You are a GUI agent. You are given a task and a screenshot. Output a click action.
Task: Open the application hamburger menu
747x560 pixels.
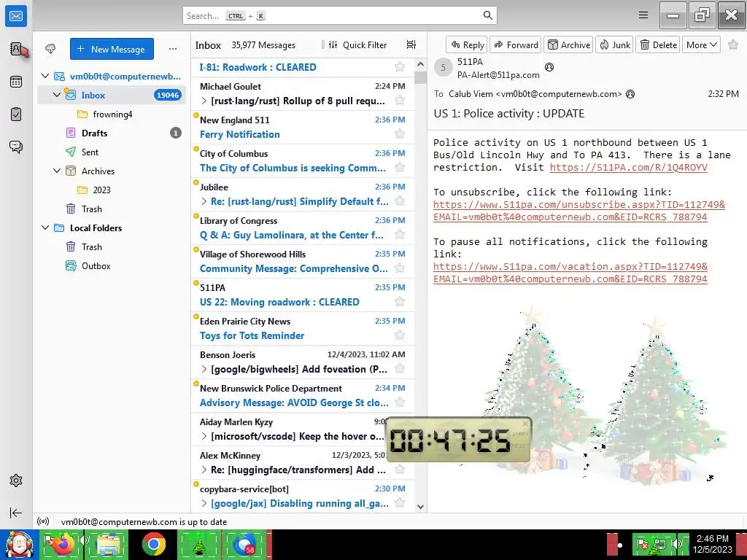(x=643, y=15)
